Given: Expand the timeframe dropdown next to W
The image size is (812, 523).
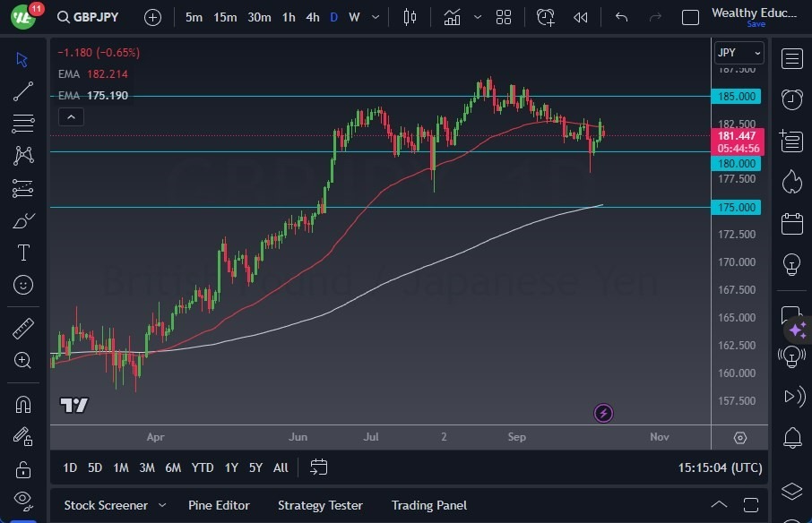Looking at the screenshot, I should click(374, 16).
